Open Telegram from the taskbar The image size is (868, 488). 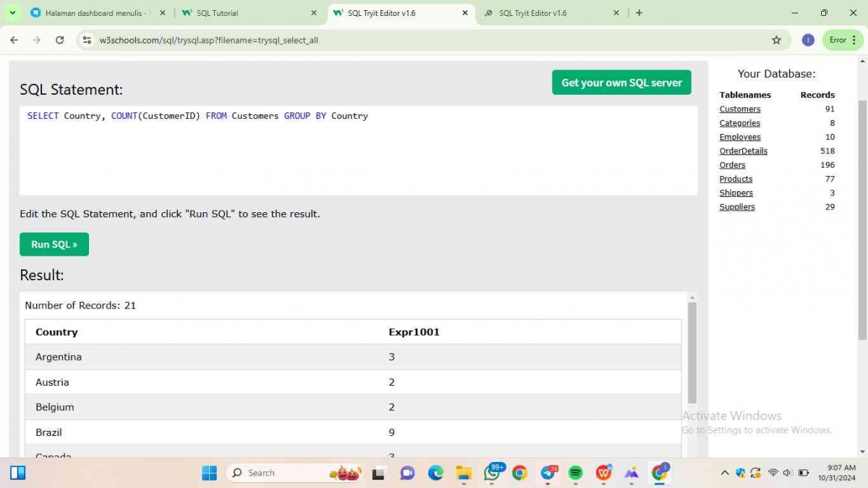click(x=548, y=473)
